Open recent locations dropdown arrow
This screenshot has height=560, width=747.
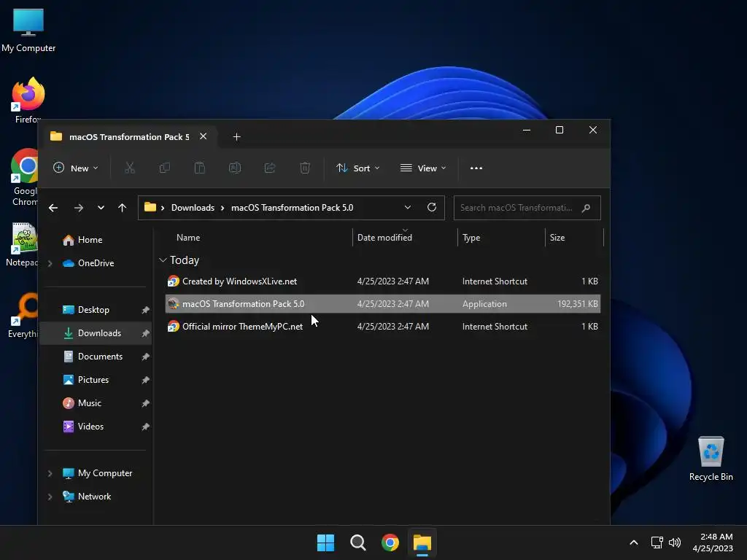click(101, 208)
